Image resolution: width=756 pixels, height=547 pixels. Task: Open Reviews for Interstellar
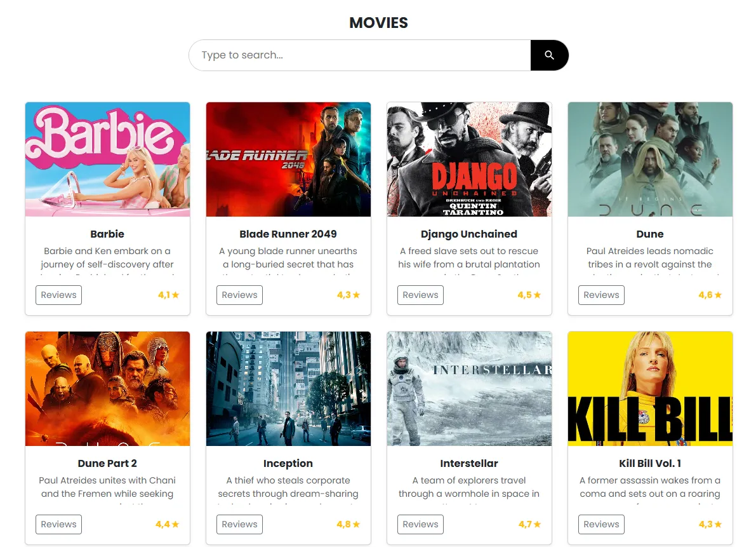pos(420,524)
